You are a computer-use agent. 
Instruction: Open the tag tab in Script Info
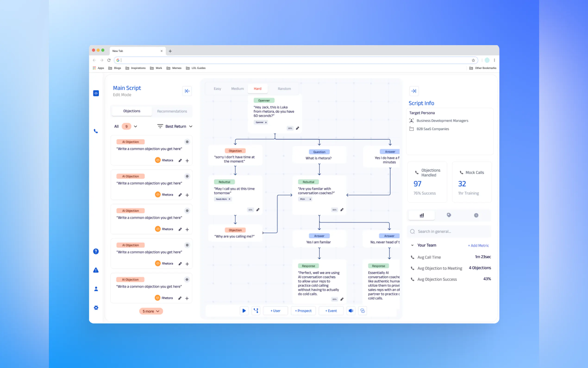pyautogui.click(x=449, y=215)
